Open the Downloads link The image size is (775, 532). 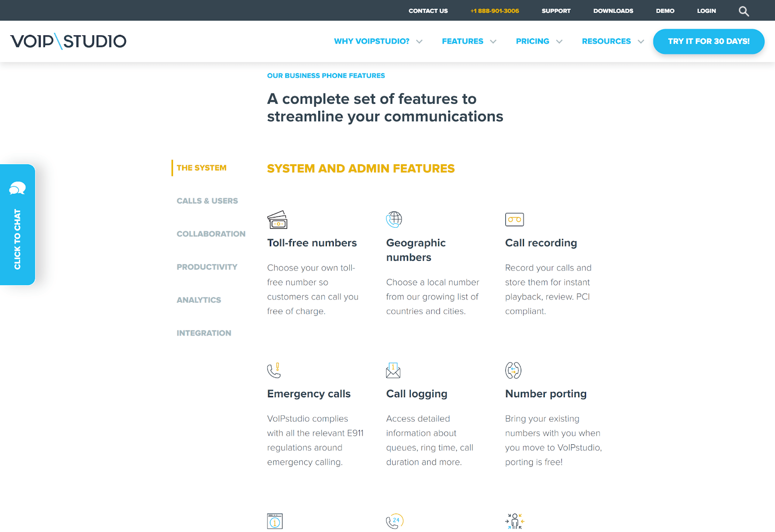point(613,11)
